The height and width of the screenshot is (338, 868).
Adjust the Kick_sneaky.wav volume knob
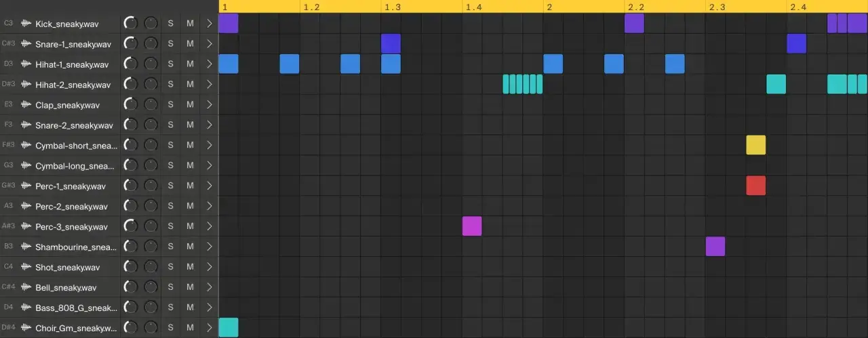(x=131, y=24)
